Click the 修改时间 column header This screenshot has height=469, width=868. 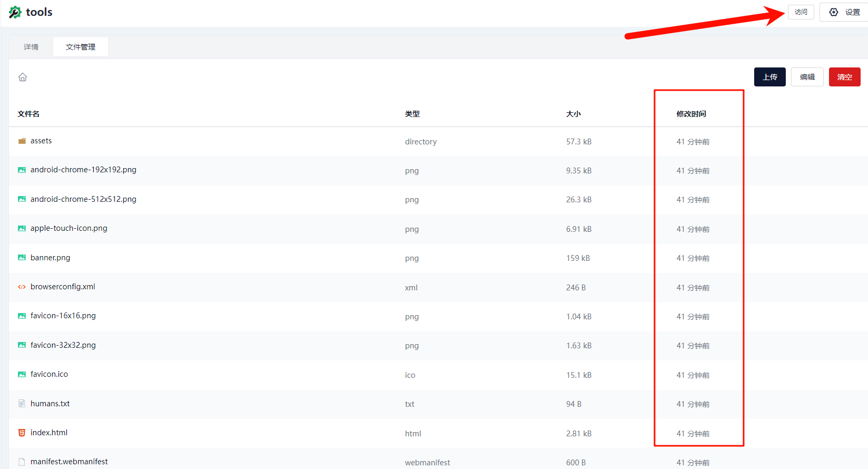(x=691, y=114)
